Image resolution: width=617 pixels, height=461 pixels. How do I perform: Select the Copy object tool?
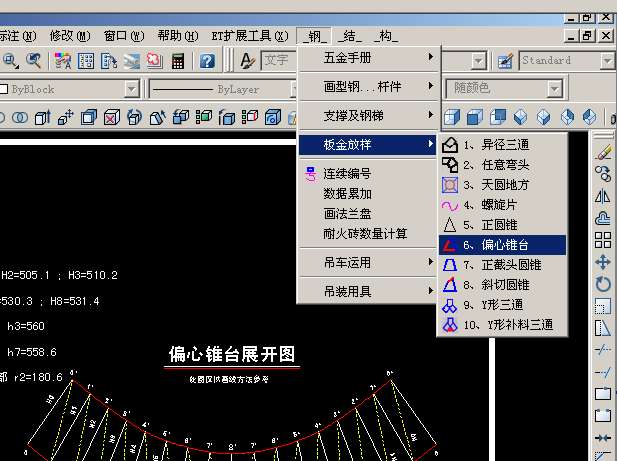pos(603,174)
